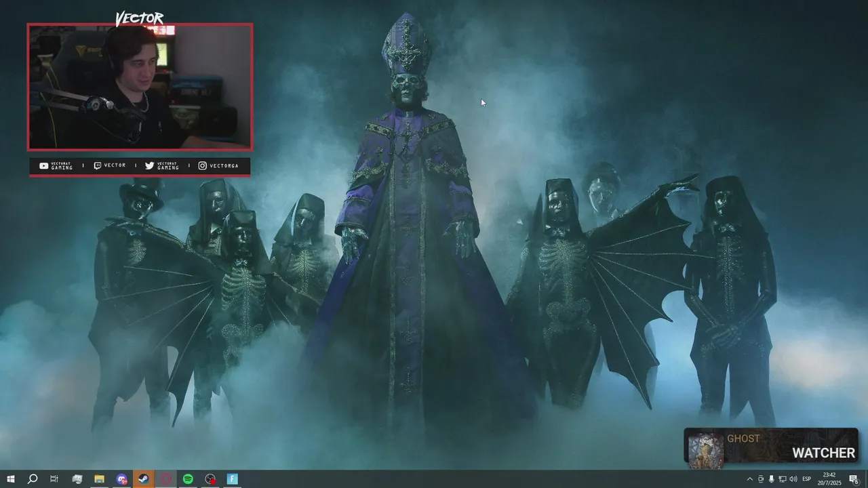Screen dimensions: 868x488
Task: Click the VECTOR Twitch handle text
Action: 115,165
